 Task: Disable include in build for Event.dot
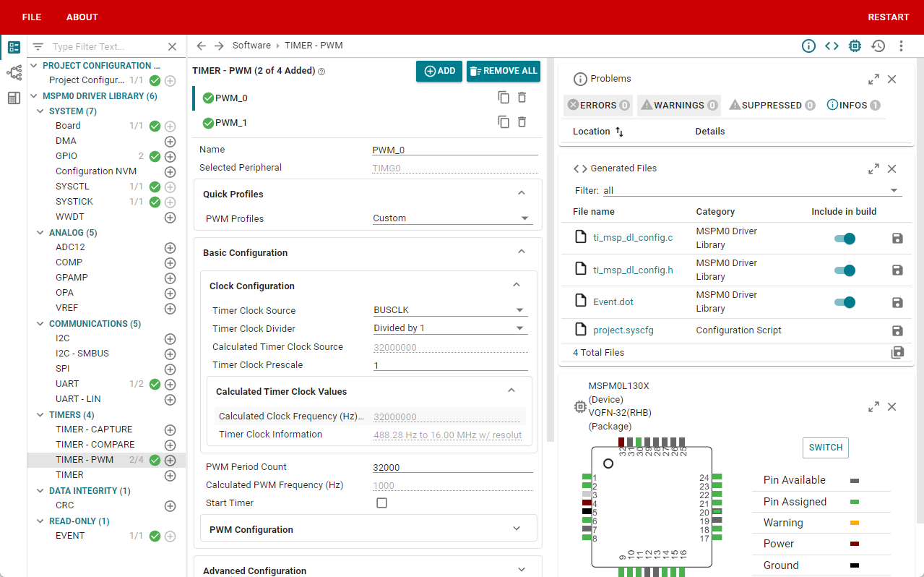pyautogui.click(x=845, y=302)
